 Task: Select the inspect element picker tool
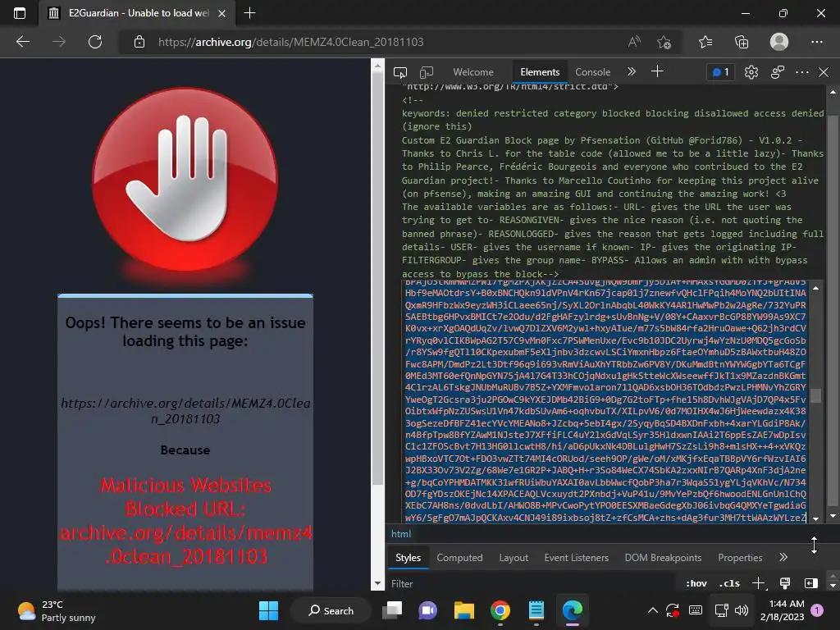coord(400,72)
